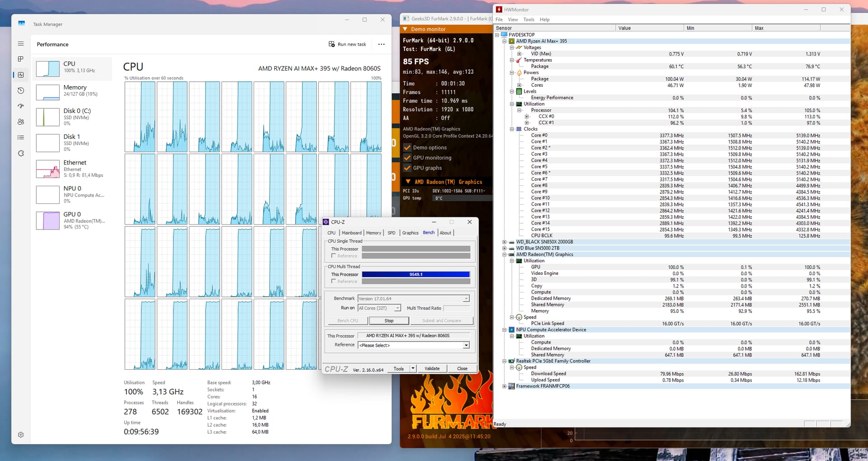Stop the CPU-Z benchmark
Image resolution: width=868 pixels, height=461 pixels.
(389, 321)
